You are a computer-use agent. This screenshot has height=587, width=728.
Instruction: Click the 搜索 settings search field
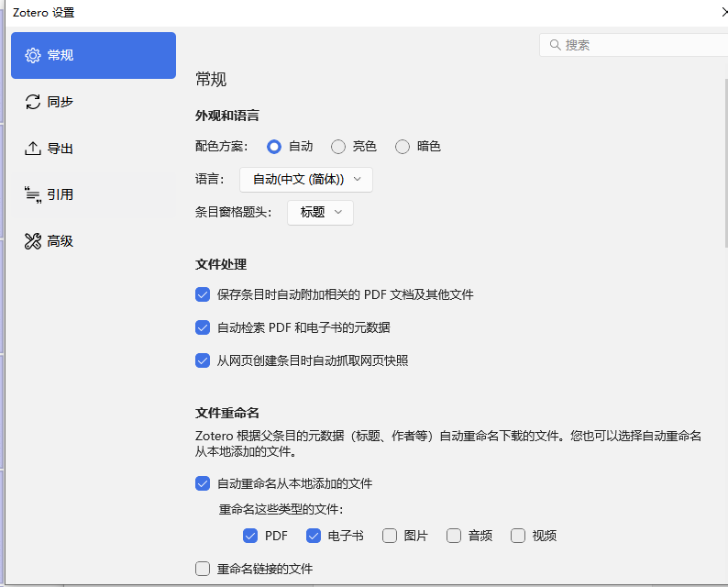[x=634, y=45]
